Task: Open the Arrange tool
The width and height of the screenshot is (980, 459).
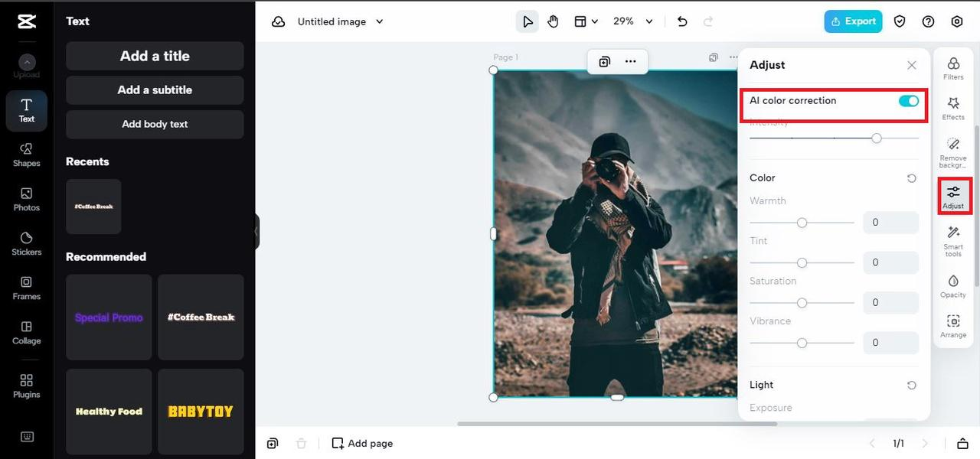Action: tap(953, 326)
